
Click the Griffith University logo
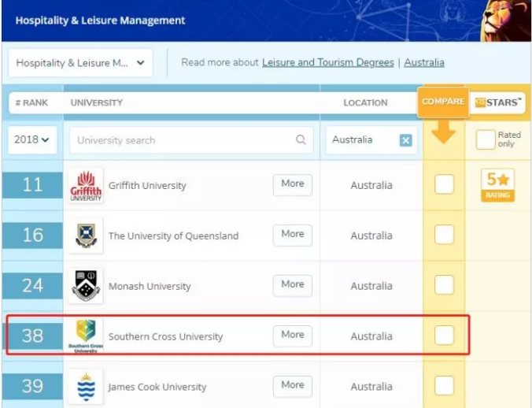tap(86, 185)
